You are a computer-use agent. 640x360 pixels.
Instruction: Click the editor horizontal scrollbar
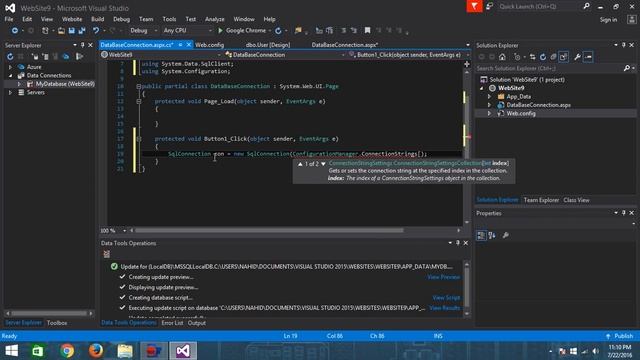click(x=269, y=231)
